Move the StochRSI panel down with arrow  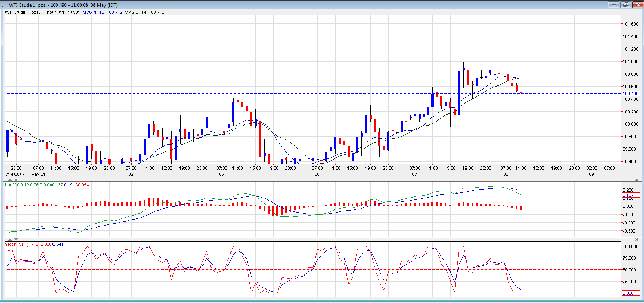[17, 239]
